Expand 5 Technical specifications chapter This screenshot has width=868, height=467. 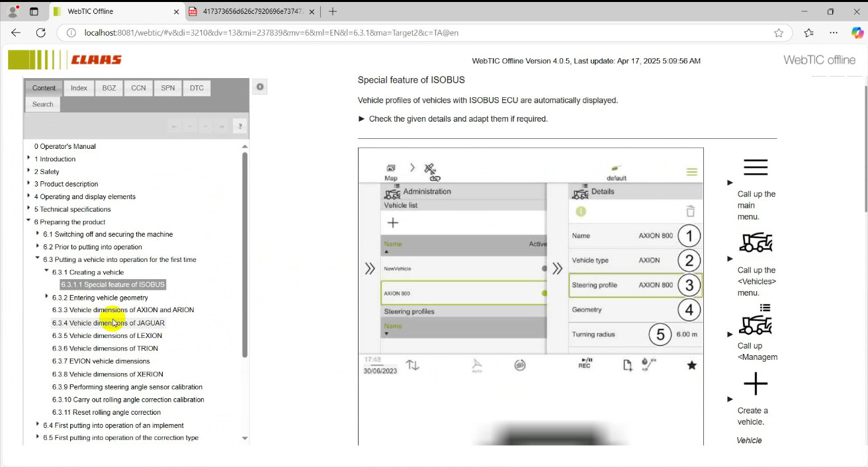[x=28, y=208]
